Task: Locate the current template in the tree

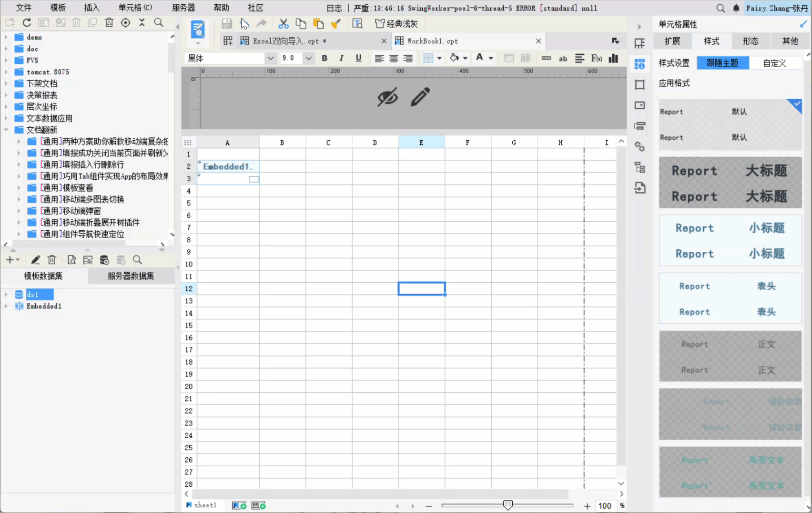Action: pyautogui.click(x=125, y=22)
